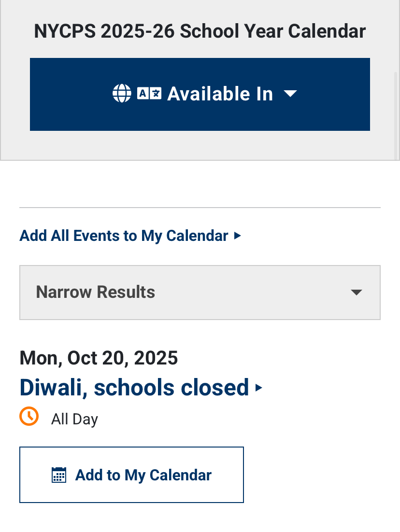Open the Diwali, schools closed event
This screenshot has width=400, height=532.
pos(134,388)
